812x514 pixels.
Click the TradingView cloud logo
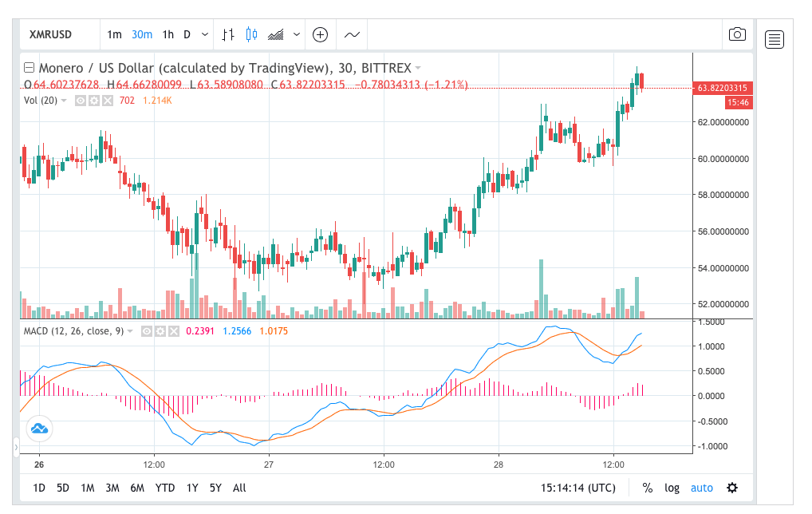(x=39, y=429)
